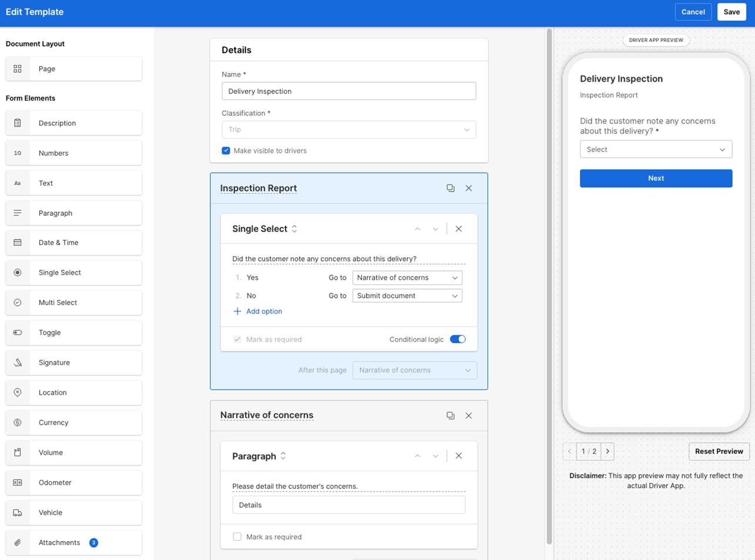Click the Multi Select check icon
The height and width of the screenshot is (560, 755).
click(x=18, y=303)
